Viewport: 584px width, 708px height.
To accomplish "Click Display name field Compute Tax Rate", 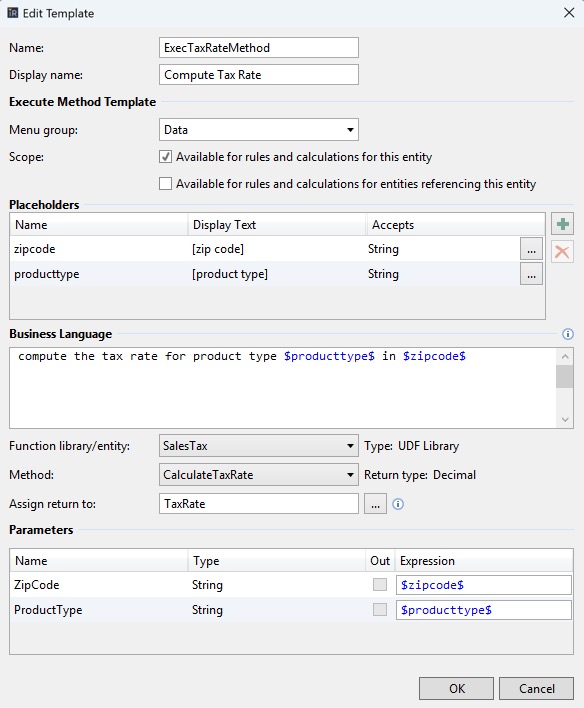I will [x=259, y=75].
